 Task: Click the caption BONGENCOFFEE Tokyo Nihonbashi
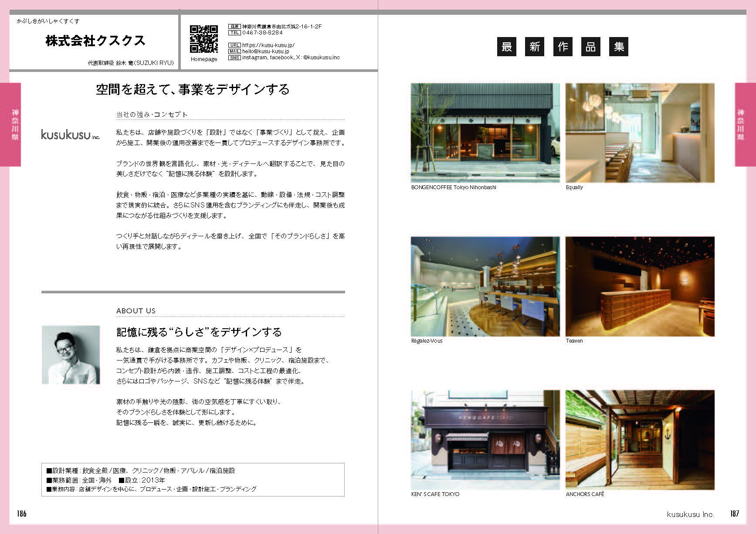(x=454, y=187)
